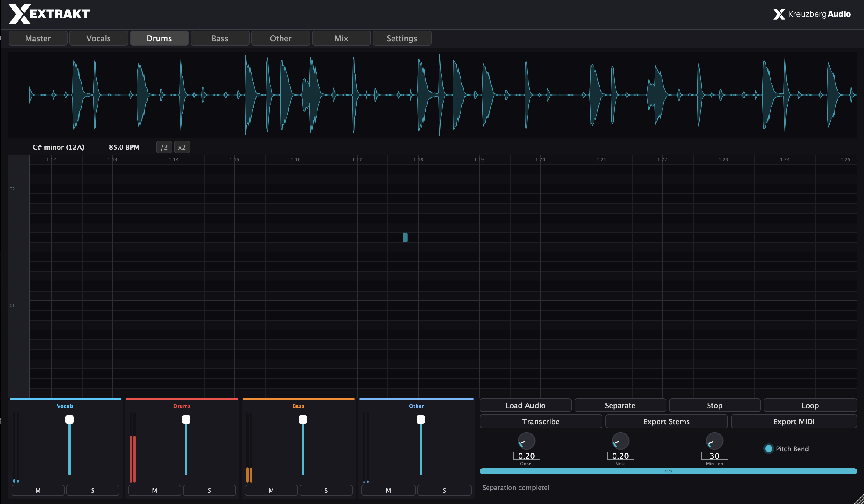Open the Bass tab
The width and height of the screenshot is (864, 504).
220,38
